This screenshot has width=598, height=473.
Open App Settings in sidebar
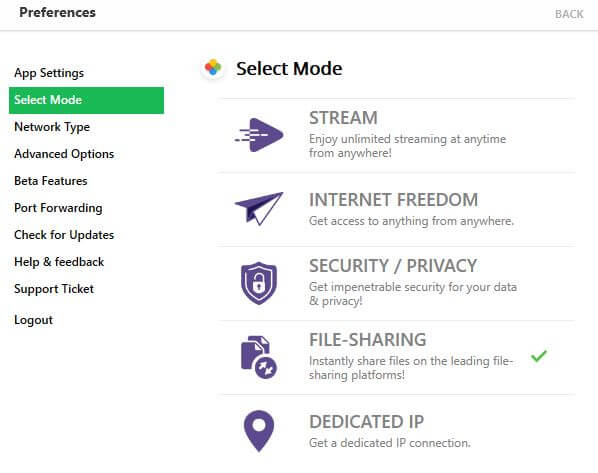click(49, 73)
